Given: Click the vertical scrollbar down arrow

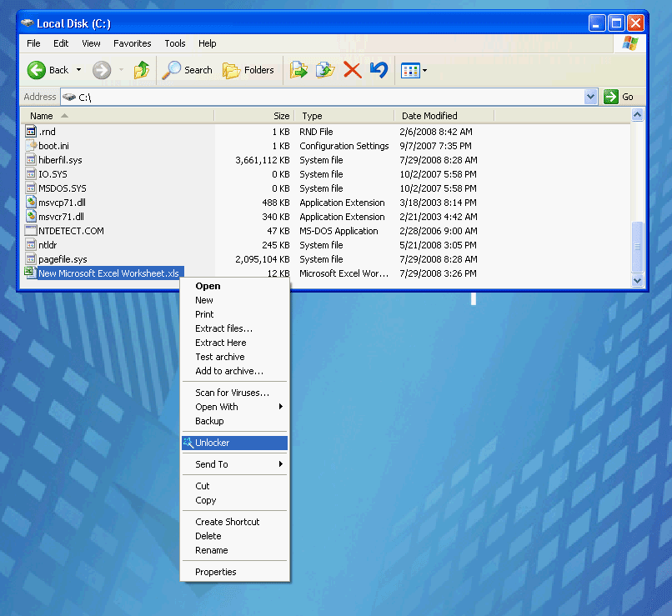Looking at the screenshot, I should (638, 281).
